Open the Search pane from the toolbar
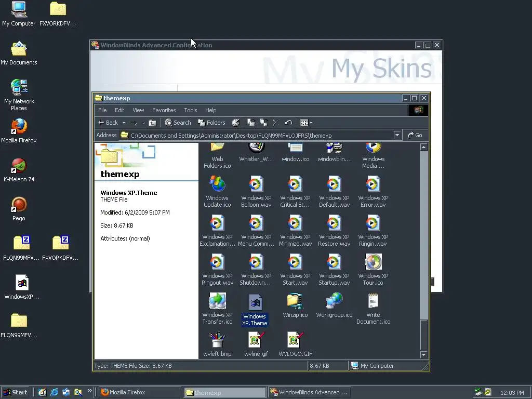This screenshot has height=399, width=532. click(x=178, y=123)
